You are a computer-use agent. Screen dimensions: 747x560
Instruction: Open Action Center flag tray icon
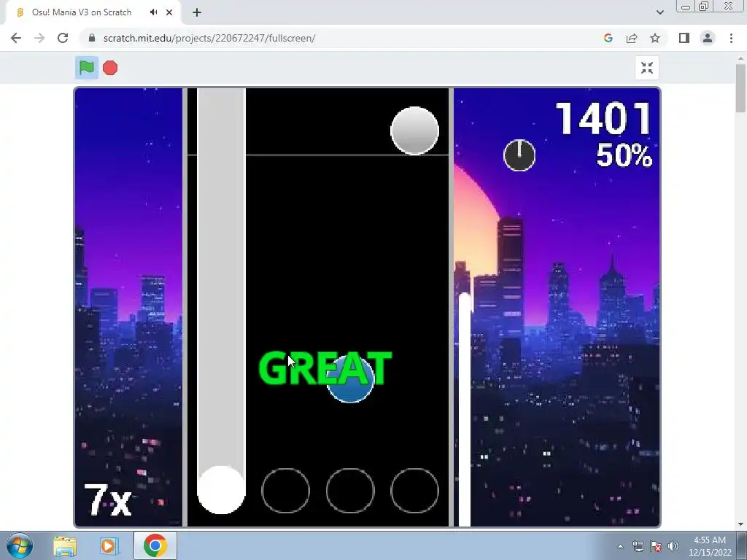click(656, 546)
